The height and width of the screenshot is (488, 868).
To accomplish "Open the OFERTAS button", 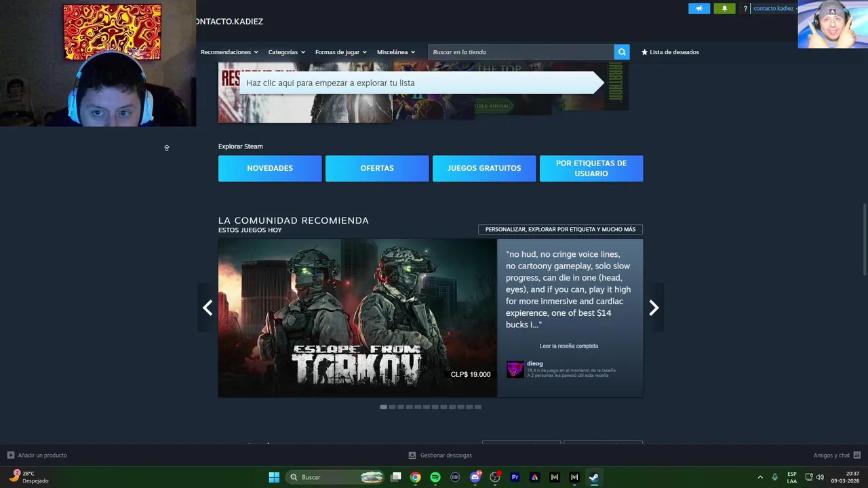I will click(x=377, y=168).
